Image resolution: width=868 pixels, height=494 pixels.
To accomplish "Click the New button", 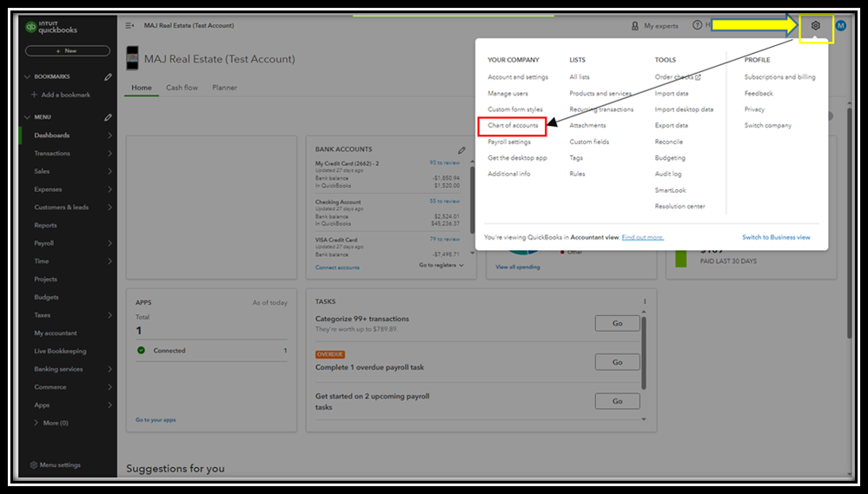I will pos(68,51).
